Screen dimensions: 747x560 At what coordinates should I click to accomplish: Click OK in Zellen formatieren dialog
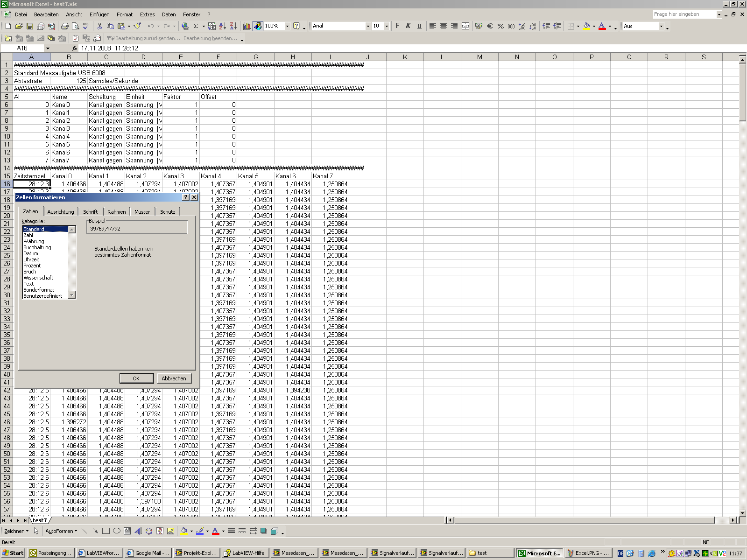click(136, 378)
